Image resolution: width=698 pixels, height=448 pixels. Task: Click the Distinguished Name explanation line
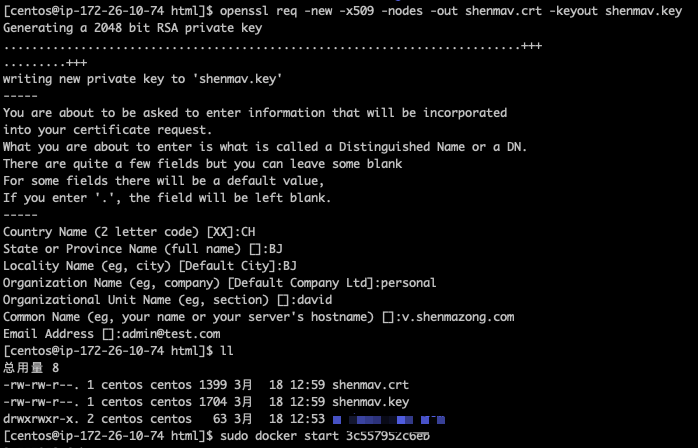[x=265, y=147]
